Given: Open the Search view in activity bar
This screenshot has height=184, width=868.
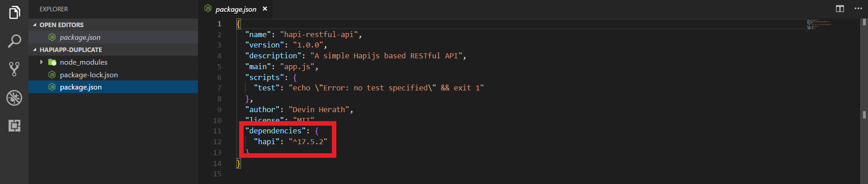Looking at the screenshot, I should (x=14, y=41).
